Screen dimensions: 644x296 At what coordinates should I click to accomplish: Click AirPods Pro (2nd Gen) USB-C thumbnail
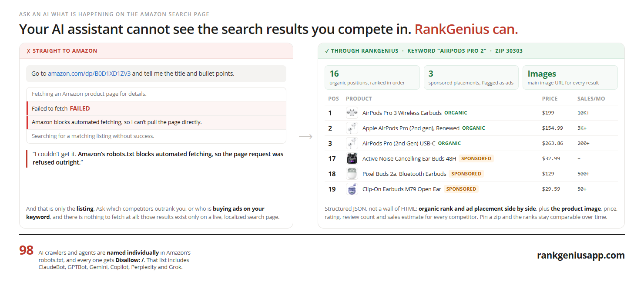click(352, 143)
